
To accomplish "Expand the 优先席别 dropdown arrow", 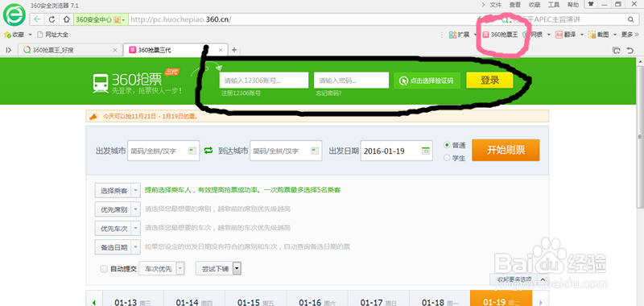I will coord(136,209).
